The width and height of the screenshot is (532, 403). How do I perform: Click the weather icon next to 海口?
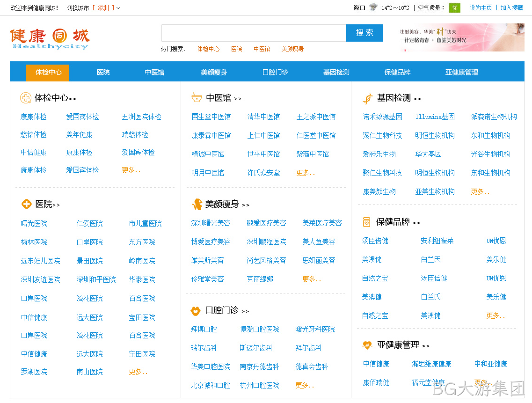click(x=373, y=7)
